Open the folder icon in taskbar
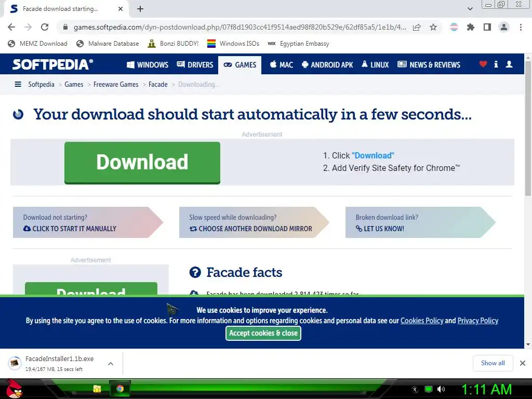The width and height of the screenshot is (532, 399). pyautogui.click(x=97, y=389)
